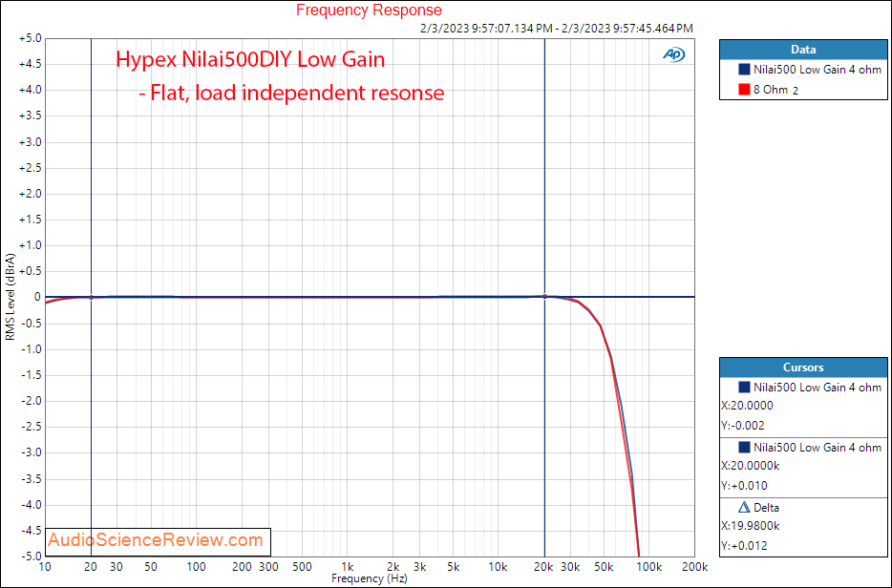Viewport: 892px width, 588px height.
Task: Click the '5k' x-axis tick label
Action: point(454,567)
